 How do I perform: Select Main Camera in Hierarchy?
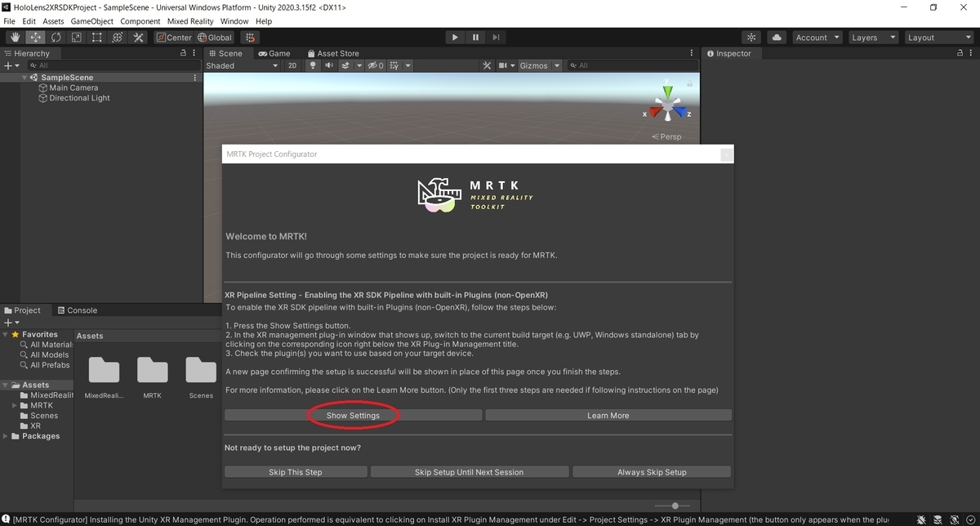point(73,87)
